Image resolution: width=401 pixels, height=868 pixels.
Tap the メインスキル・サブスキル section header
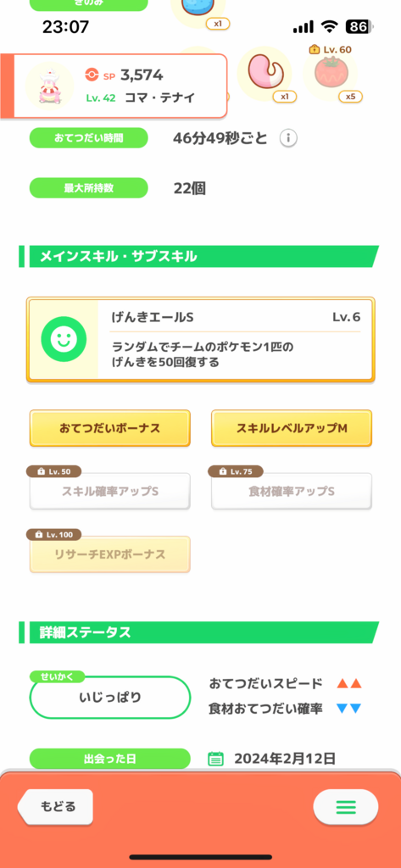pos(199,256)
